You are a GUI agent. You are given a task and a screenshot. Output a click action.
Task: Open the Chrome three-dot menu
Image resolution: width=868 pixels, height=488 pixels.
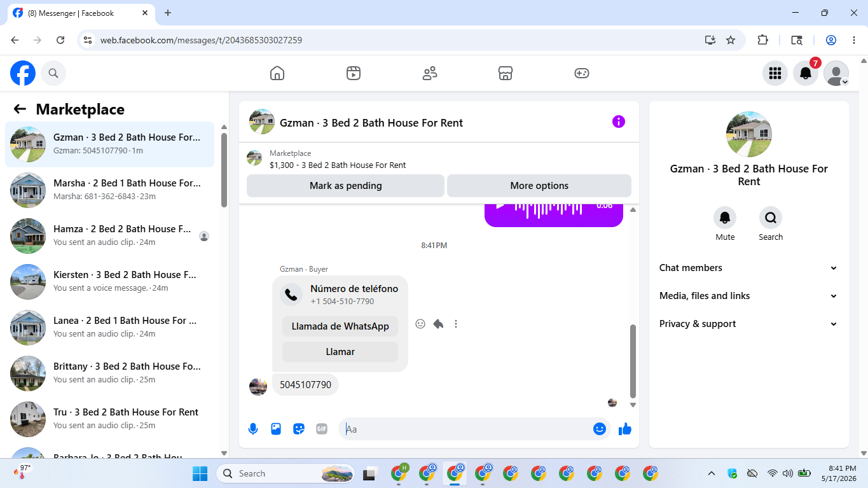tap(854, 40)
